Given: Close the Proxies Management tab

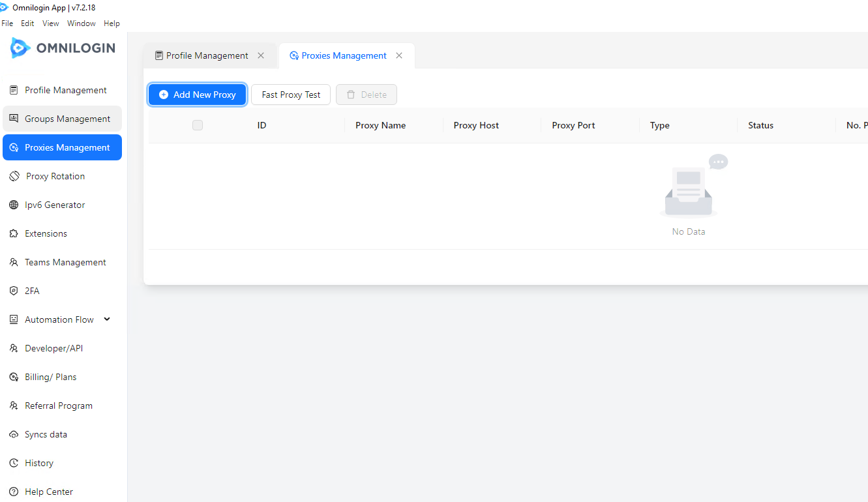Looking at the screenshot, I should point(399,55).
